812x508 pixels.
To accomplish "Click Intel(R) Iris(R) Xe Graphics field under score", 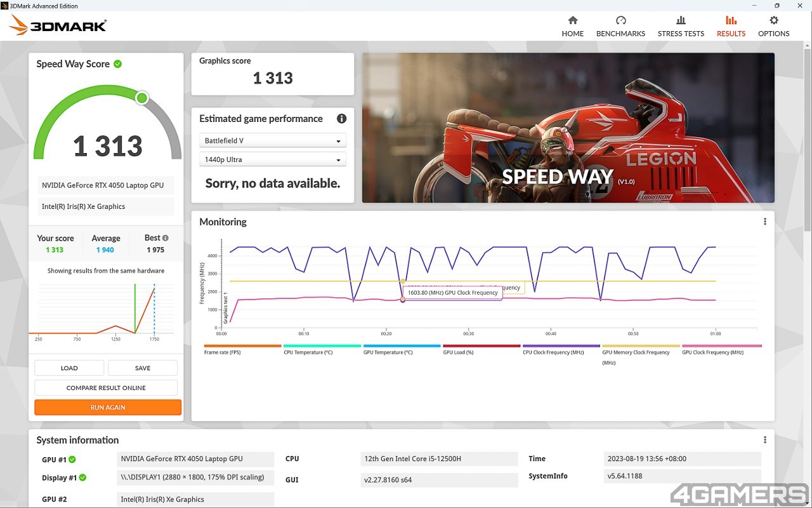I will [x=106, y=206].
